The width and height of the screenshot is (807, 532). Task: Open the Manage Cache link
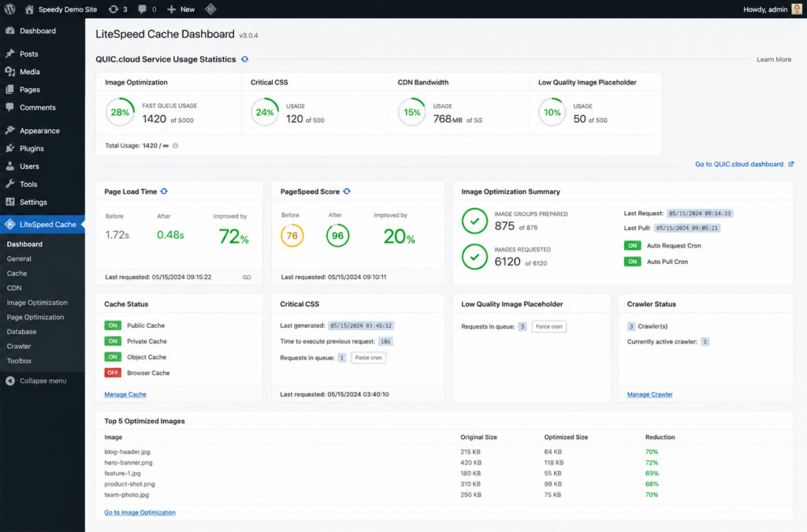pyautogui.click(x=125, y=394)
